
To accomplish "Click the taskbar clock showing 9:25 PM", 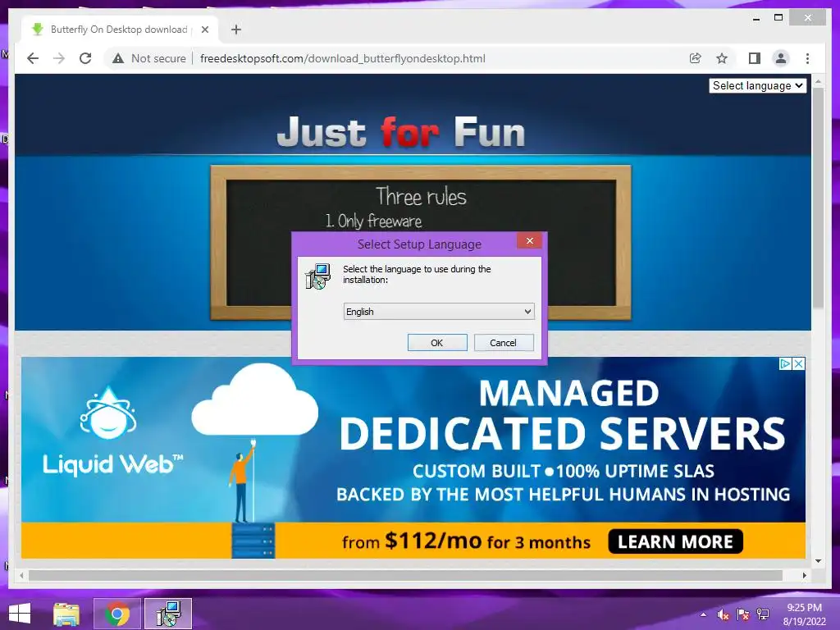I will (x=804, y=614).
